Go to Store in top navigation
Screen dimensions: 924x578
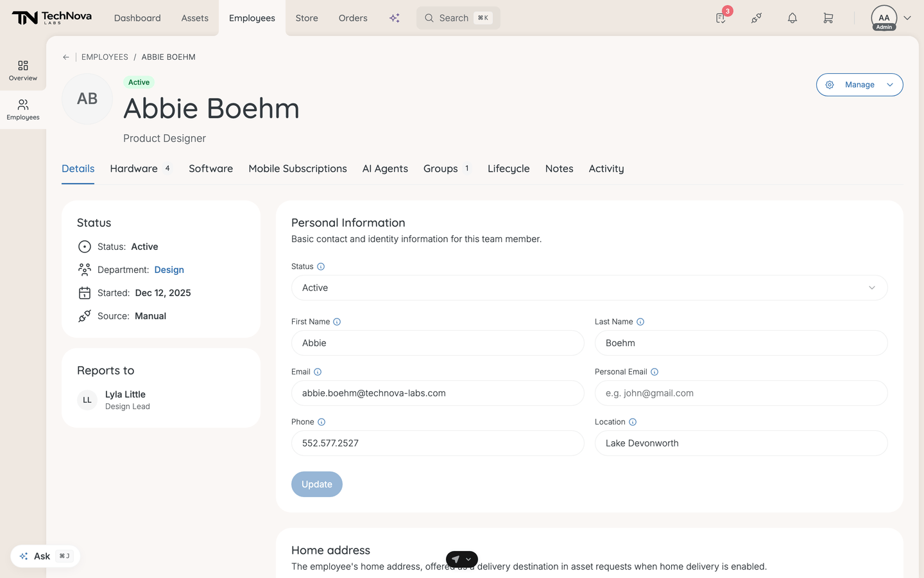307,18
